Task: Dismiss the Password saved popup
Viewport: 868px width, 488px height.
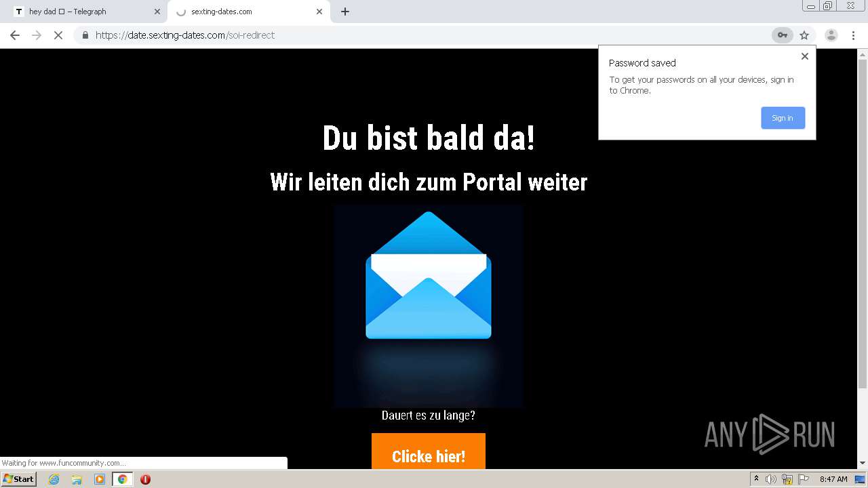Action: click(x=805, y=56)
